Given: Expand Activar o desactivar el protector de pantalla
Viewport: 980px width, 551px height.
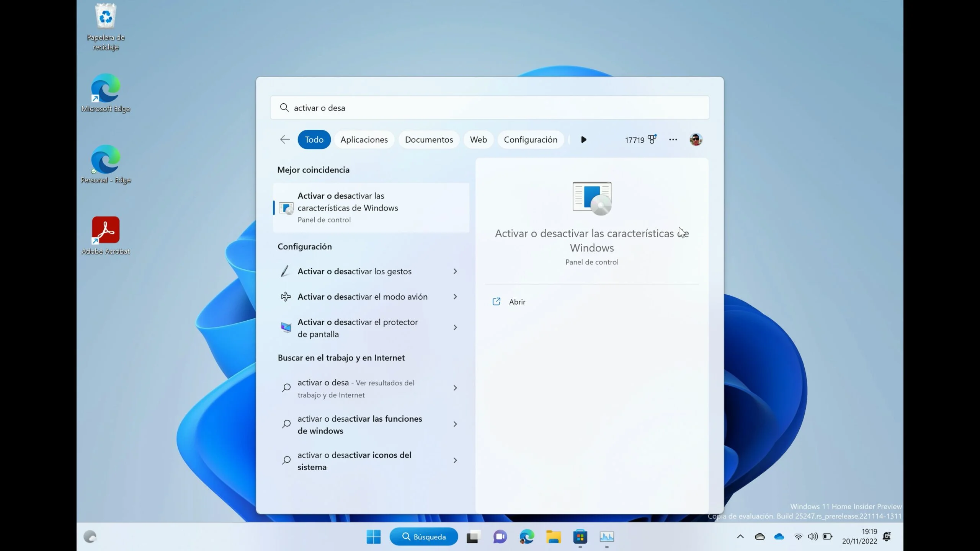Looking at the screenshot, I should pyautogui.click(x=456, y=328).
